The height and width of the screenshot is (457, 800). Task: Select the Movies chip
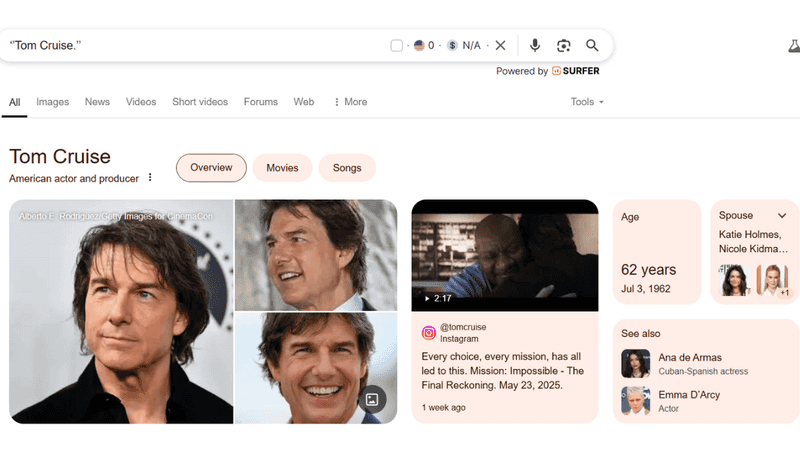pos(282,168)
